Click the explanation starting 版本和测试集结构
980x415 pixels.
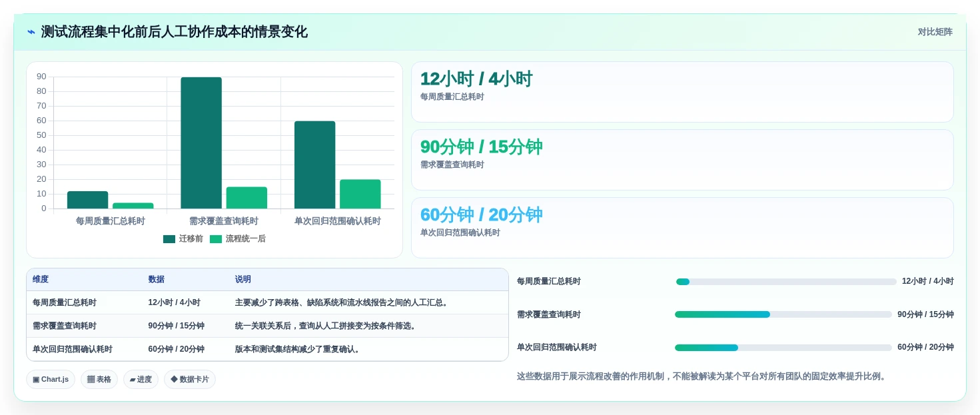tap(298, 349)
